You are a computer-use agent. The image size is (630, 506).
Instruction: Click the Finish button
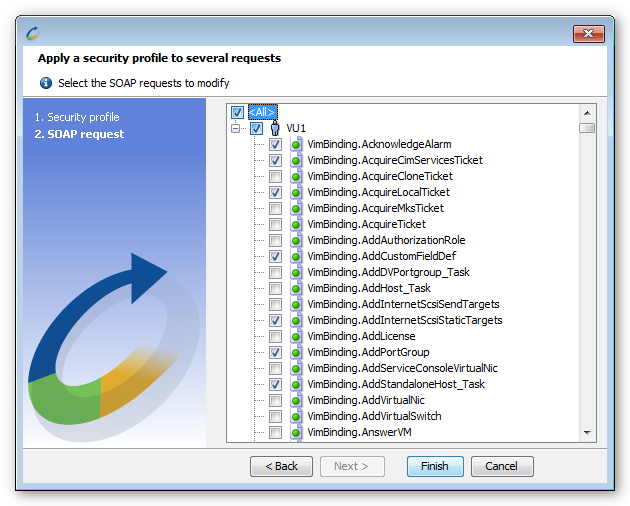(435, 466)
